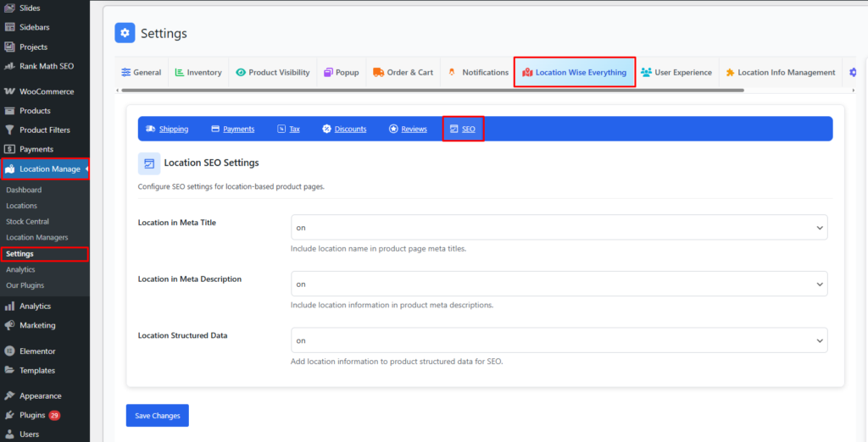868x442 pixels.
Task: Open the Location in Meta Description dropdown
Action: [x=559, y=284]
